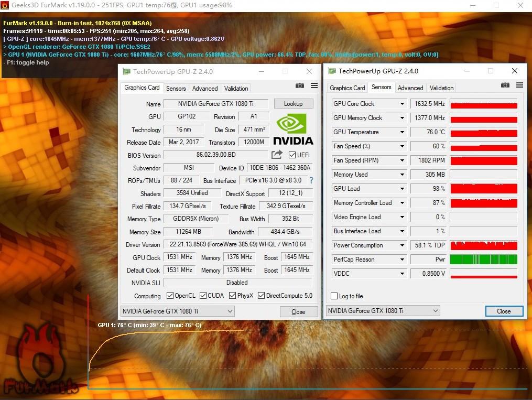Enable Log to file
The height and width of the screenshot is (400, 532).
click(x=334, y=296)
